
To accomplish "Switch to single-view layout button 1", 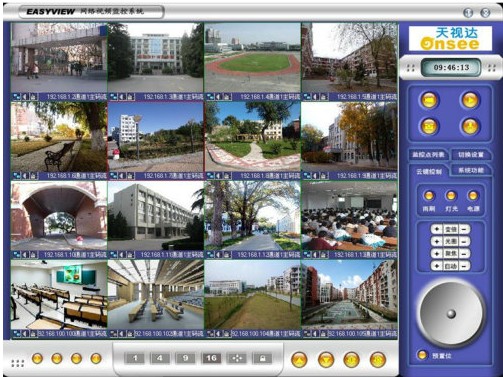I will point(134,358).
